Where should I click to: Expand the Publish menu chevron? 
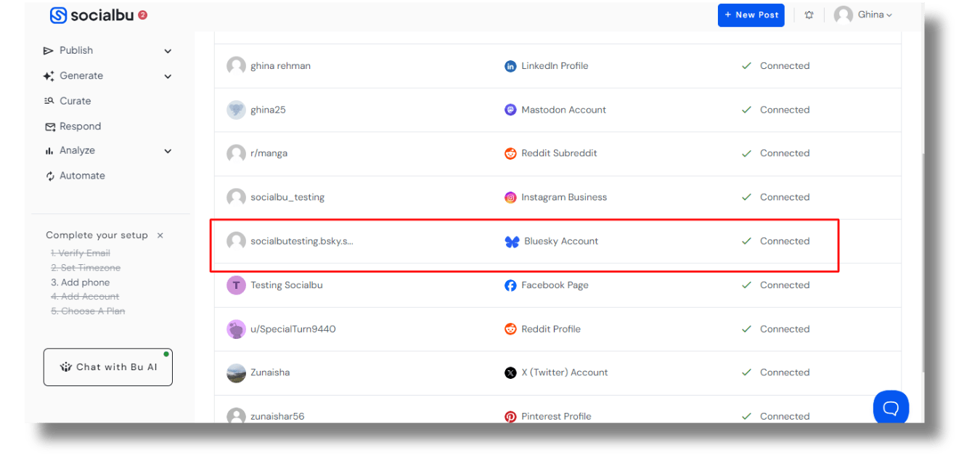coord(168,51)
